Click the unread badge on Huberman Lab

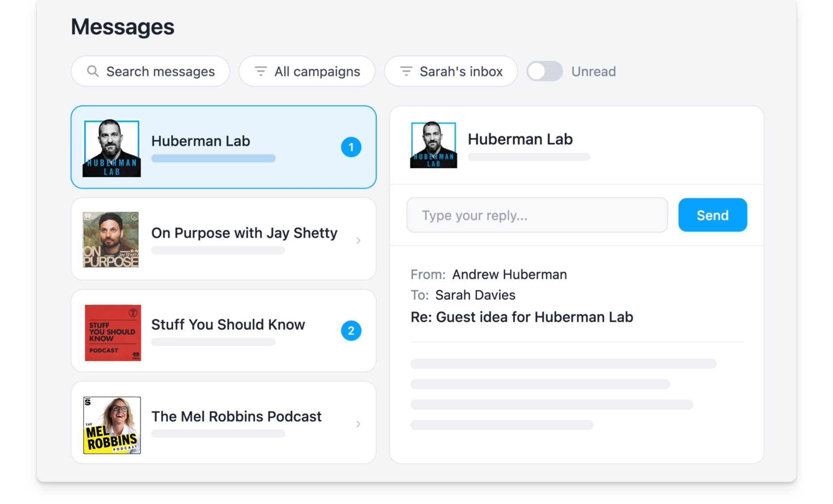point(351,147)
